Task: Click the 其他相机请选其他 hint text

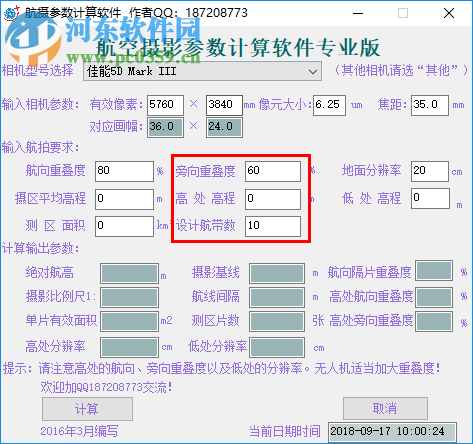Action: point(400,70)
